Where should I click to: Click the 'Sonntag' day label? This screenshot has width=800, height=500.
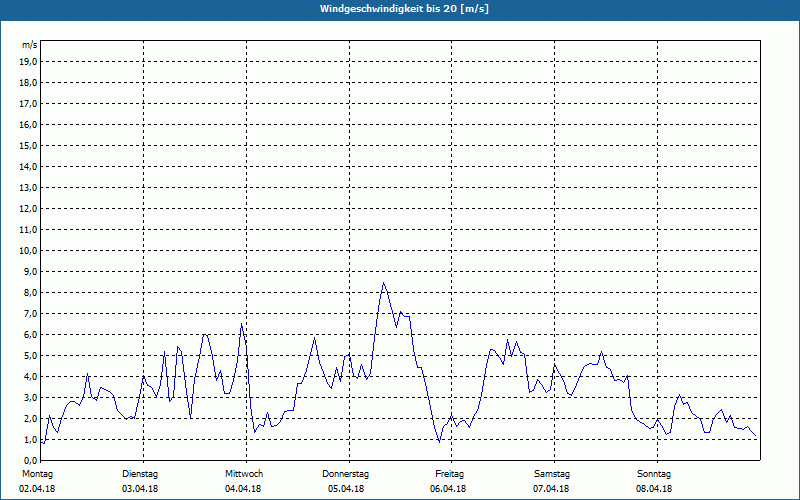point(654,474)
